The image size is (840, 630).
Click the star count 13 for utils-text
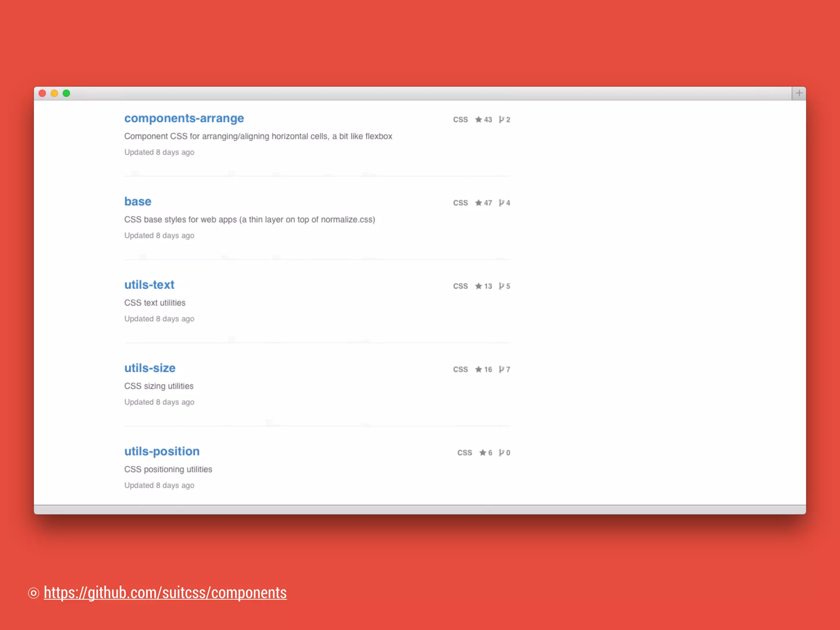(484, 286)
